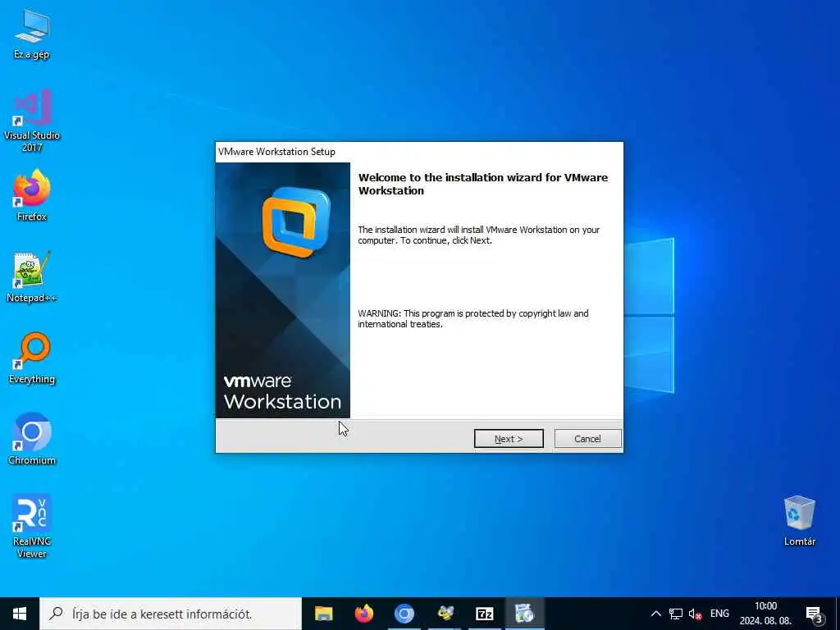
Task: Select Visual Studio 2017 desktop shortcut
Action: pos(32,121)
